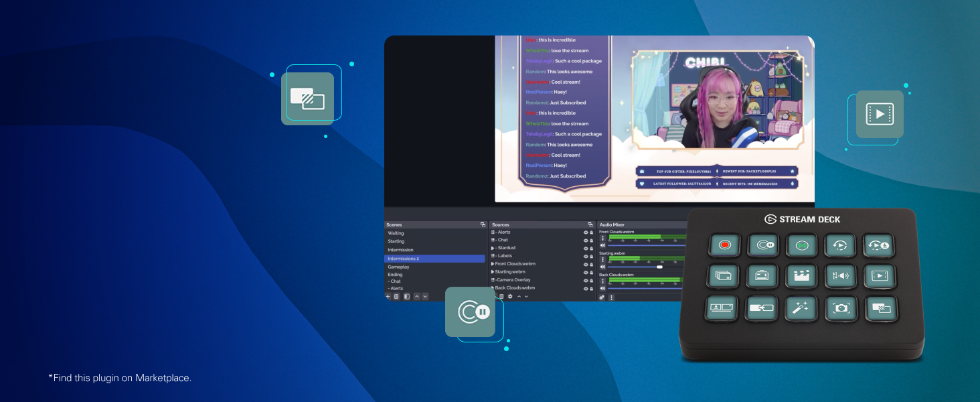The width and height of the screenshot is (980, 402).
Task: Expand the Stardust source group
Action: pos(493,248)
